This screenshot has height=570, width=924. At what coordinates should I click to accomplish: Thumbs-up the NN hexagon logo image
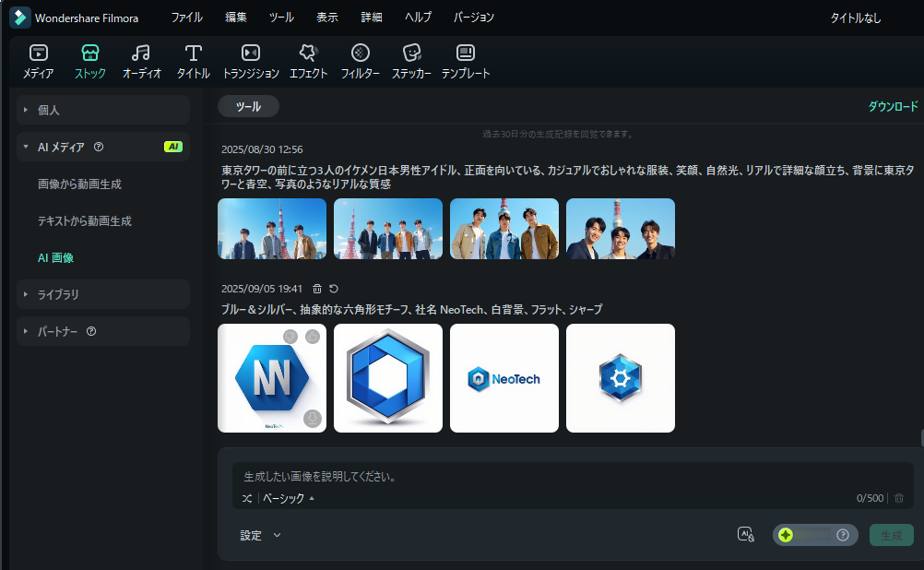(313, 337)
